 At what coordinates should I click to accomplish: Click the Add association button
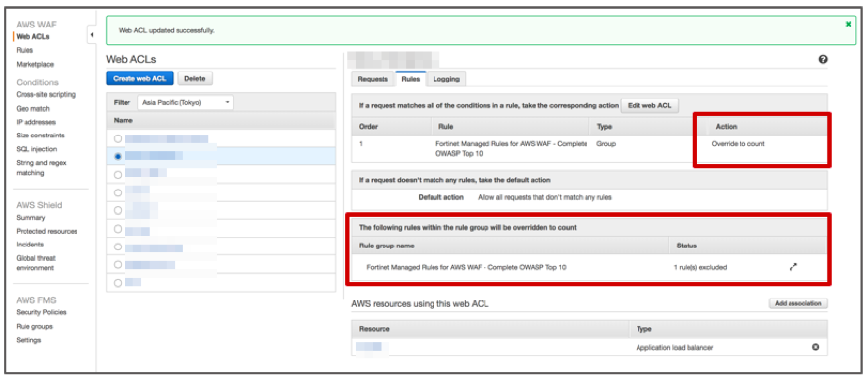coord(797,303)
